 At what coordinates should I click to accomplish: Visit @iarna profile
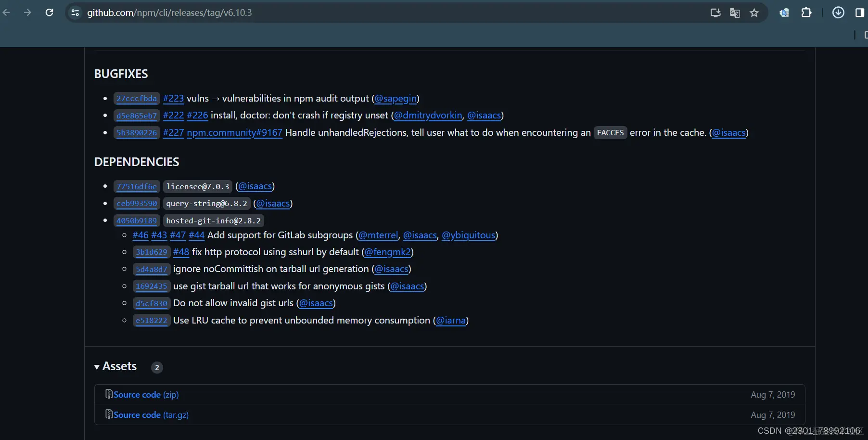[451, 321]
